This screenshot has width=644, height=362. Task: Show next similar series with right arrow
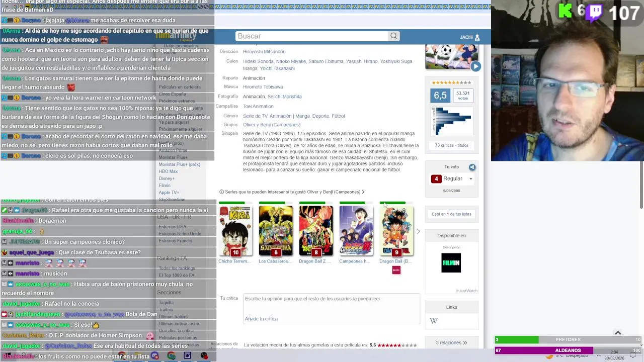click(418, 231)
